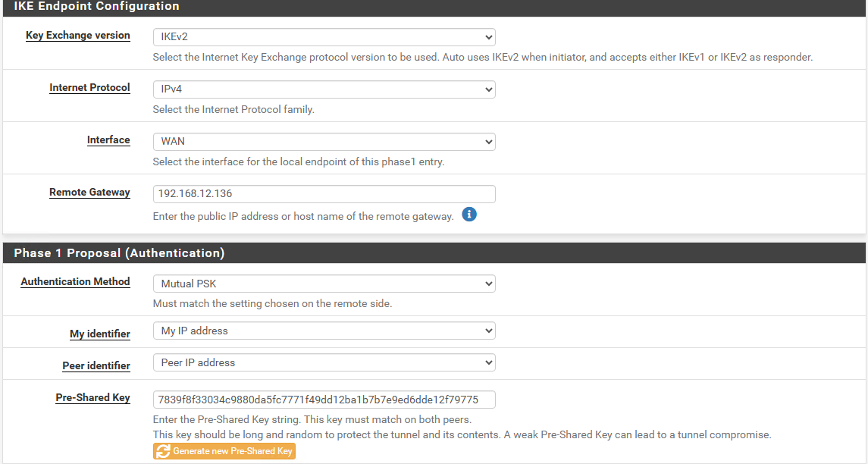
Task: Click the Remote Gateway label
Action: pyautogui.click(x=89, y=192)
